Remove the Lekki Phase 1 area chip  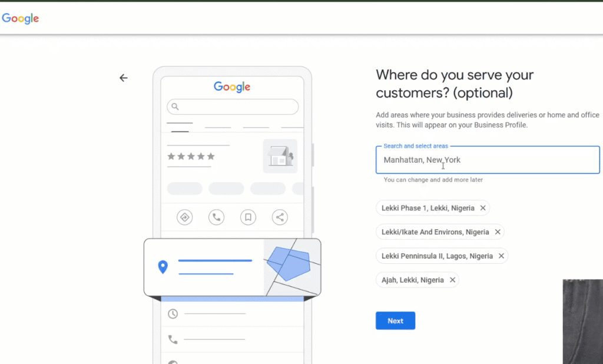483,208
